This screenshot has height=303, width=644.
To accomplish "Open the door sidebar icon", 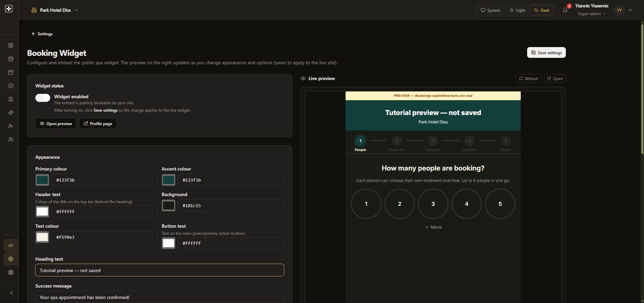I will (11, 99).
